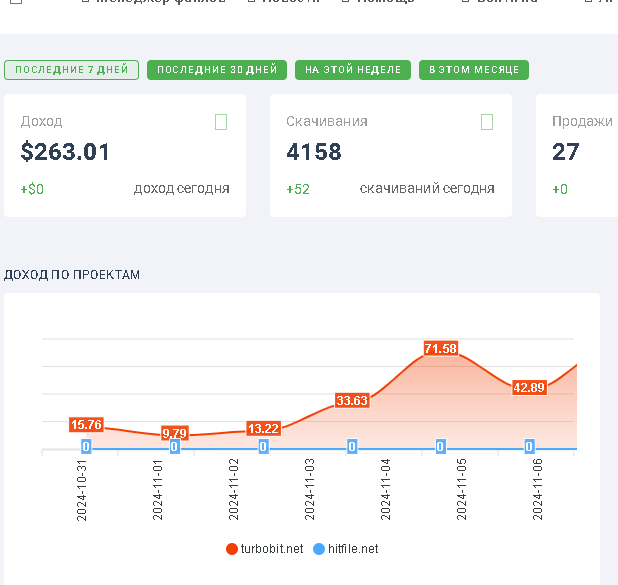Screen dimensions: 618x585
Task: Click the 33.63 data point label
Action: pos(352,401)
